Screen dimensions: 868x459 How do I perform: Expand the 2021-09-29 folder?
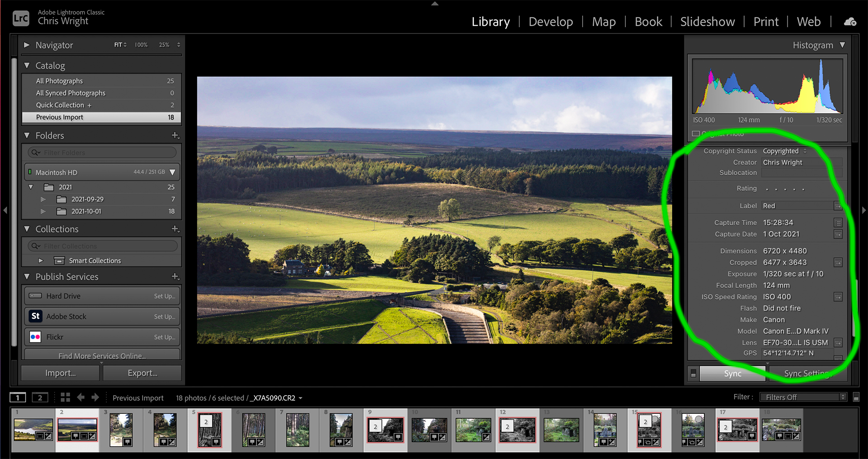[43, 199]
